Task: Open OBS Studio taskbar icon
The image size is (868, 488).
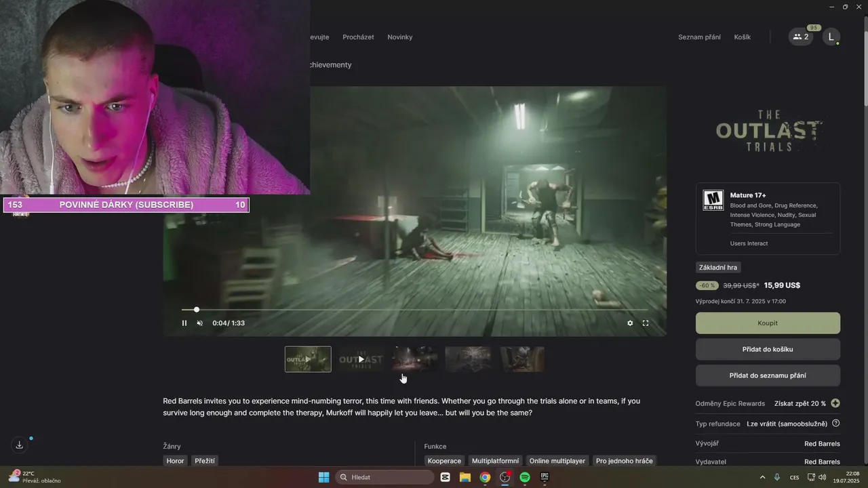Action: pyautogui.click(x=505, y=477)
